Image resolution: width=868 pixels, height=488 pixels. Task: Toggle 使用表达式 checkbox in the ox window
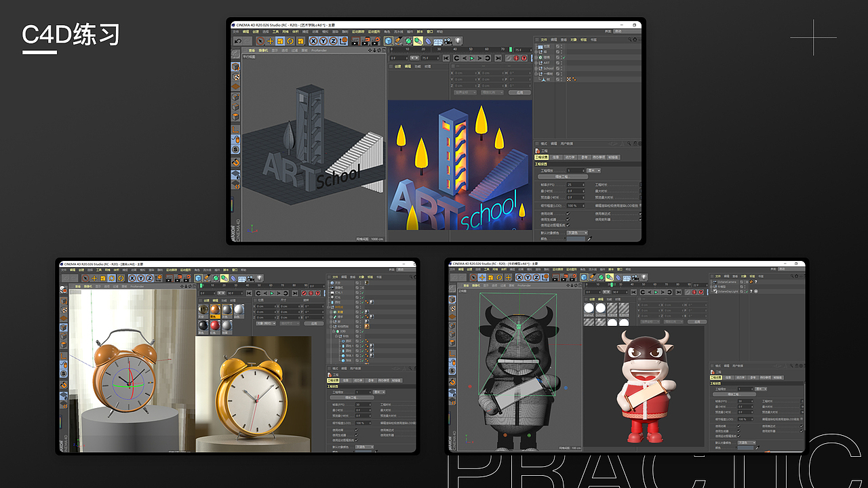(x=801, y=426)
